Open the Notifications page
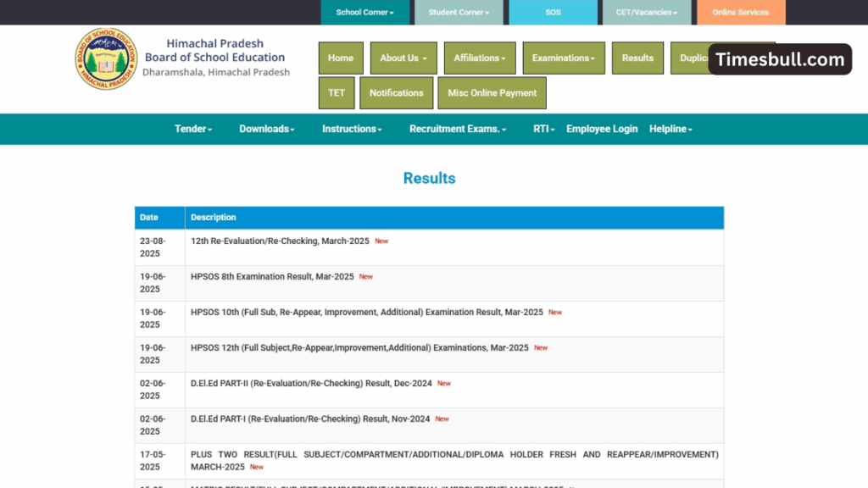 pos(396,92)
